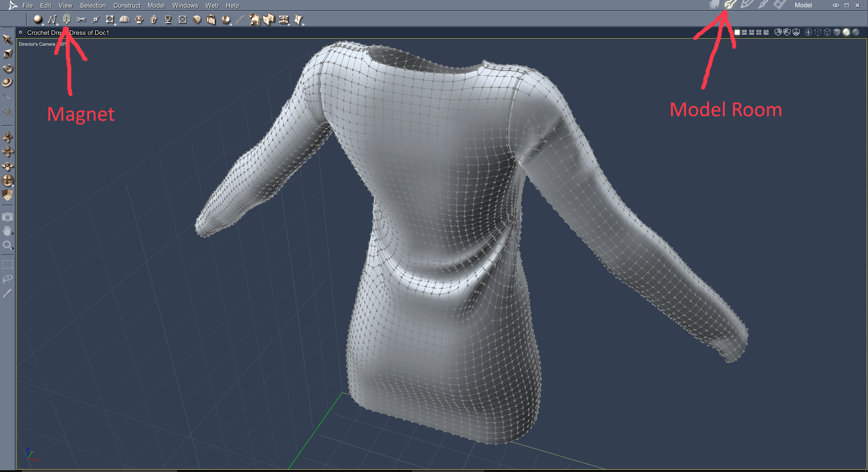Select the four-arrow Track camera tool
The height and width of the screenshot is (472, 868).
8,151
